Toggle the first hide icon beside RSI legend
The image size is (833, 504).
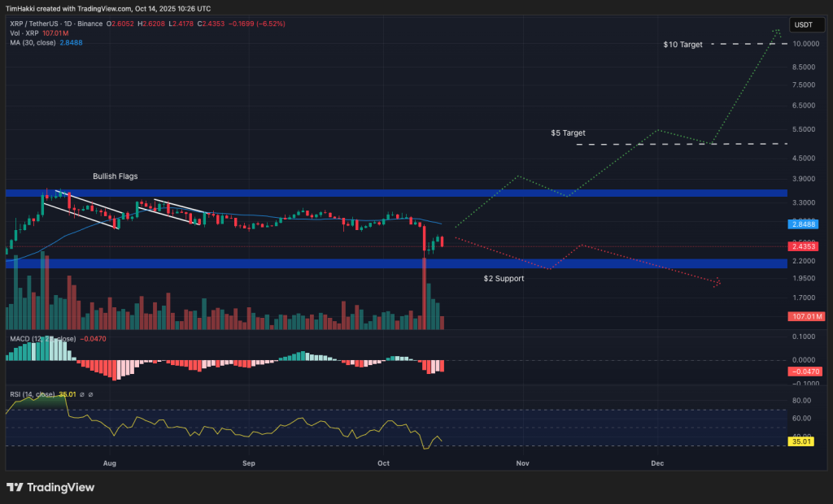point(82,394)
